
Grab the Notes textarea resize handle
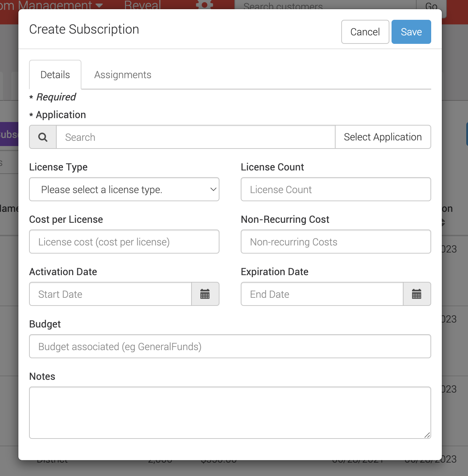pyautogui.click(x=427, y=435)
